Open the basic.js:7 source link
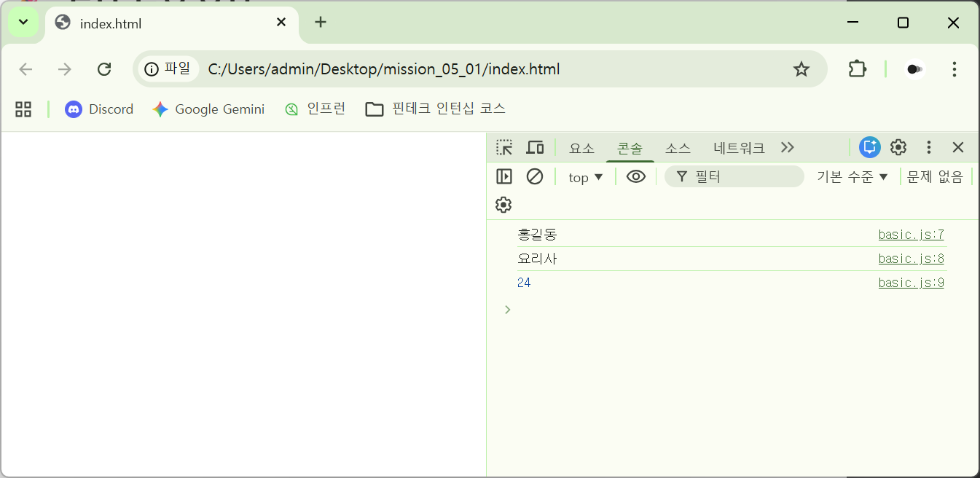 [x=911, y=235]
